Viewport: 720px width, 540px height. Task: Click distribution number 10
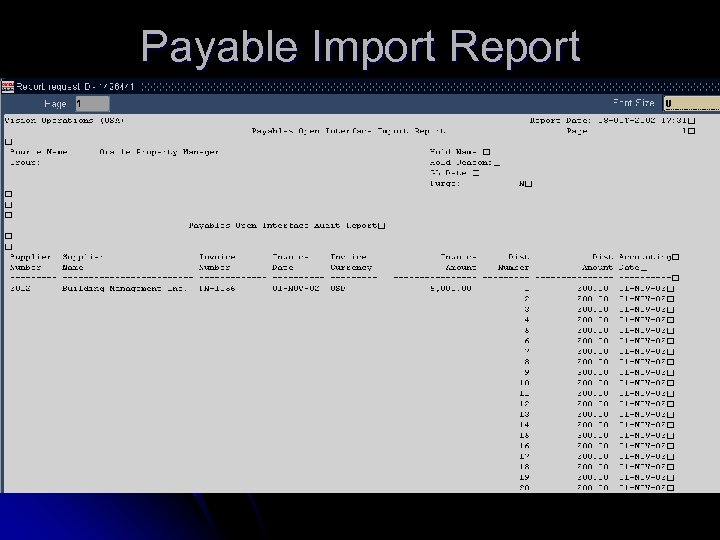pyautogui.click(x=524, y=383)
